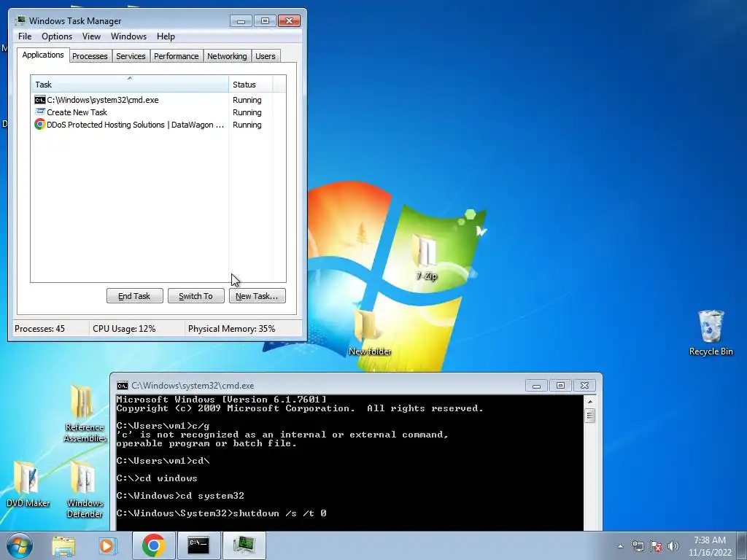The image size is (747, 560).
Task: Select the Reference Assemblies folder icon
Action: tap(85, 413)
